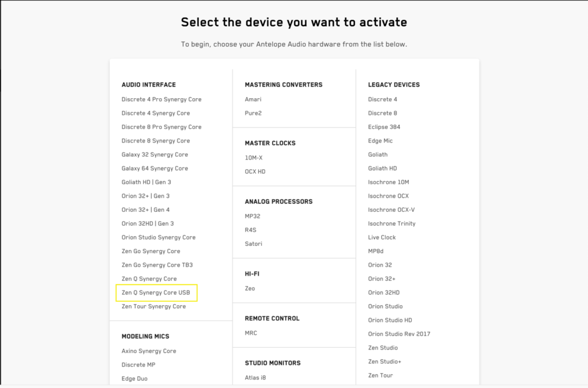The height and width of the screenshot is (388, 588).
Task: Choose Zen Tour Synergy Core
Action: (x=153, y=306)
